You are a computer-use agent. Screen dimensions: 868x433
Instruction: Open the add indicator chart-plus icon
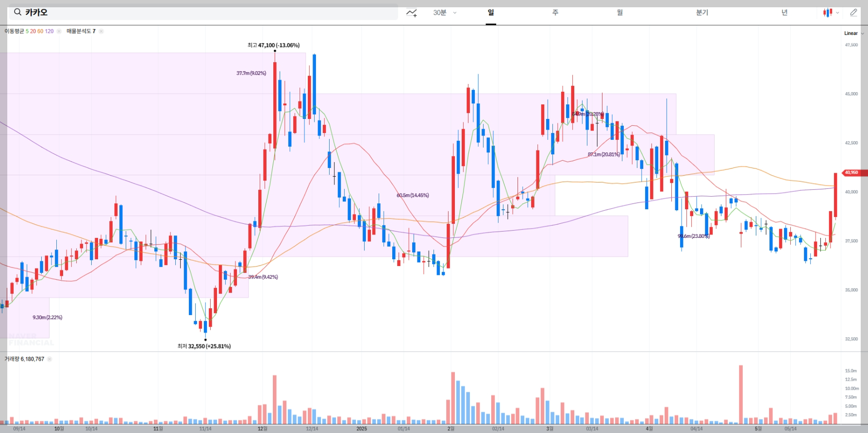coord(412,13)
